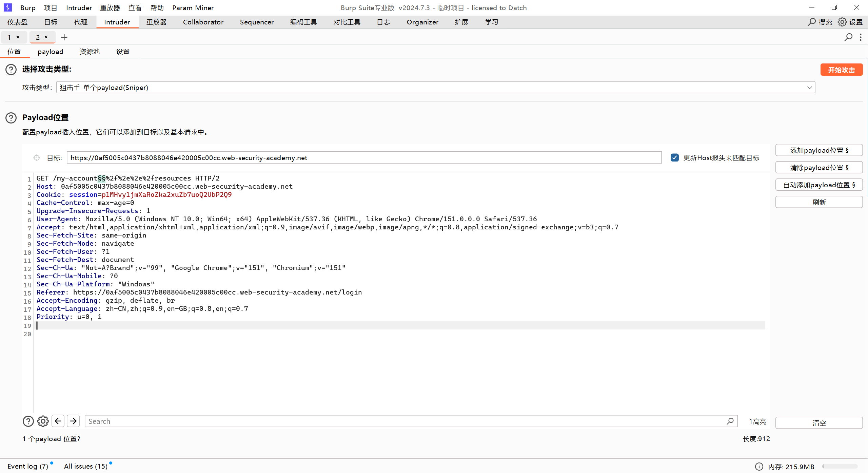Image resolution: width=868 pixels, height=473 pixels.
Task: Open Event log (7) in status bar
Action: [28, 467]
